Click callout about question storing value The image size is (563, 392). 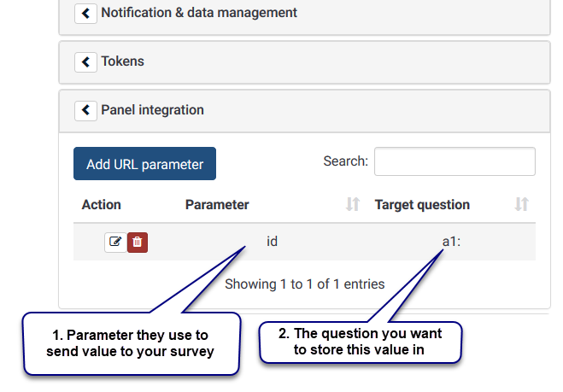tap(360, 342)
